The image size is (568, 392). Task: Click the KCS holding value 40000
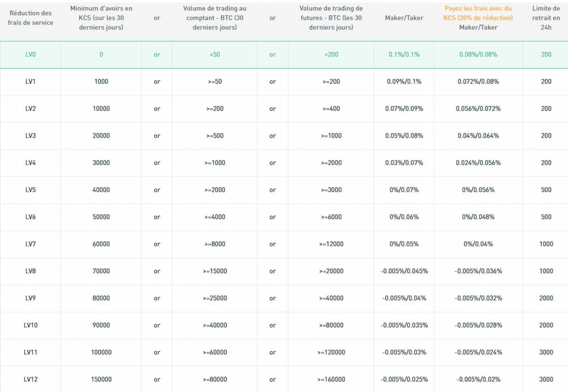tap(101, 190)
